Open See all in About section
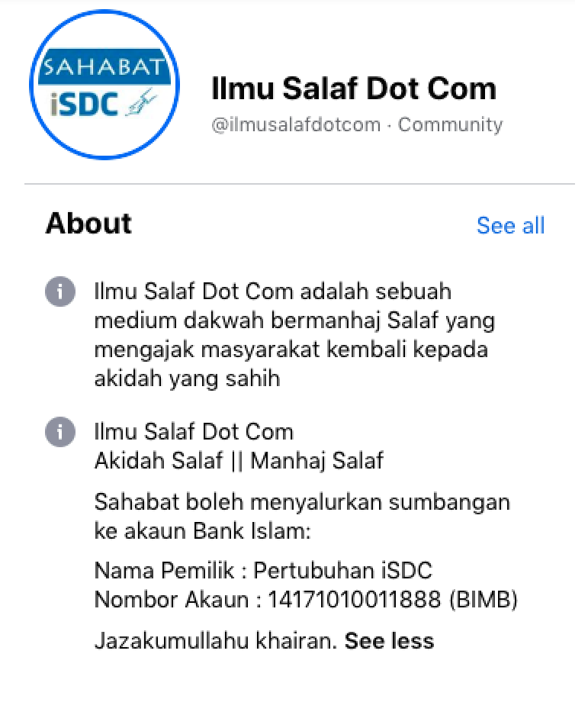 click(x=510, y=226)
